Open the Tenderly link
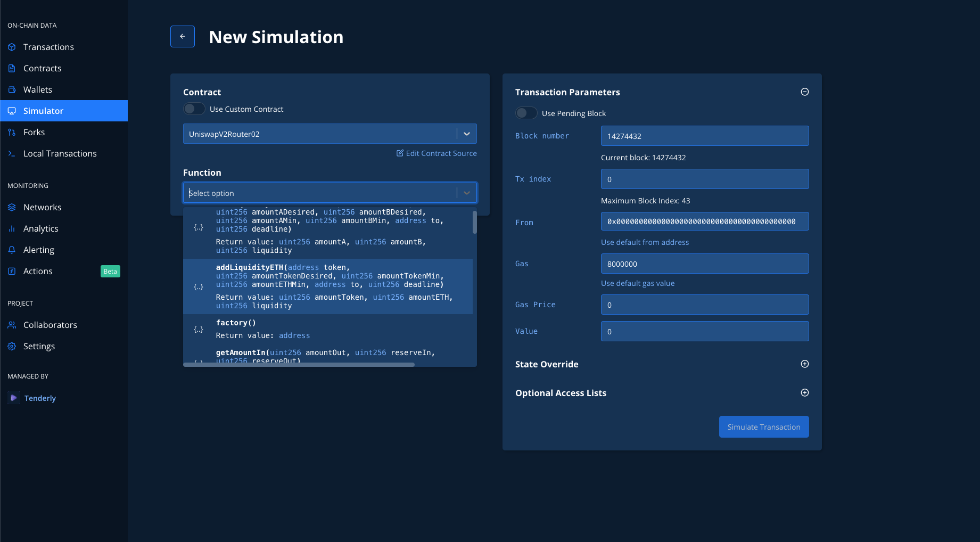Image resolution: width=980 pixels, height=542 pixels. (x=40, y=398)
